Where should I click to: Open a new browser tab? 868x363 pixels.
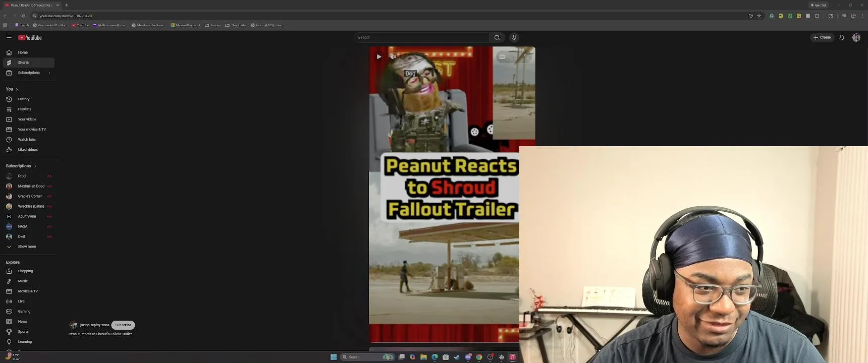67,5
